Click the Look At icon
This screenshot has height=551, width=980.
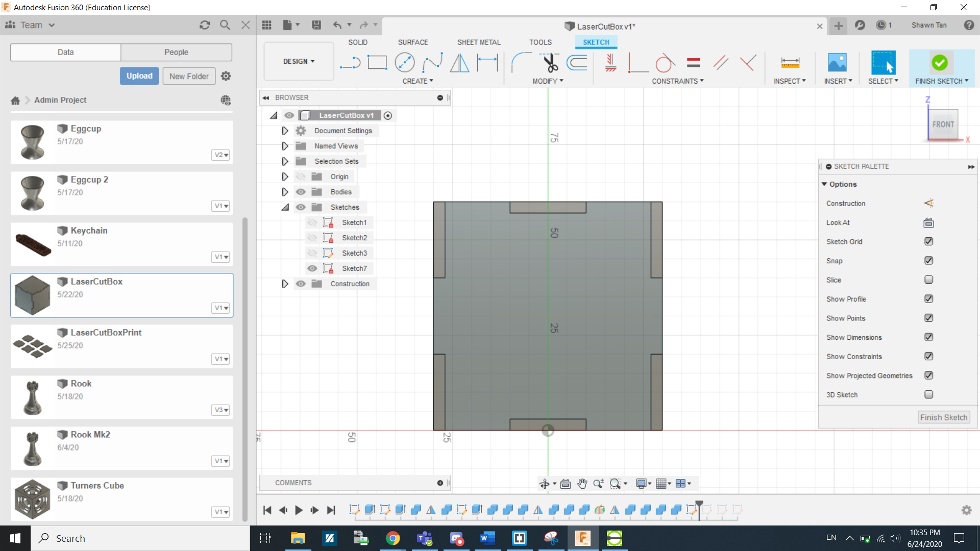point(928,222)
